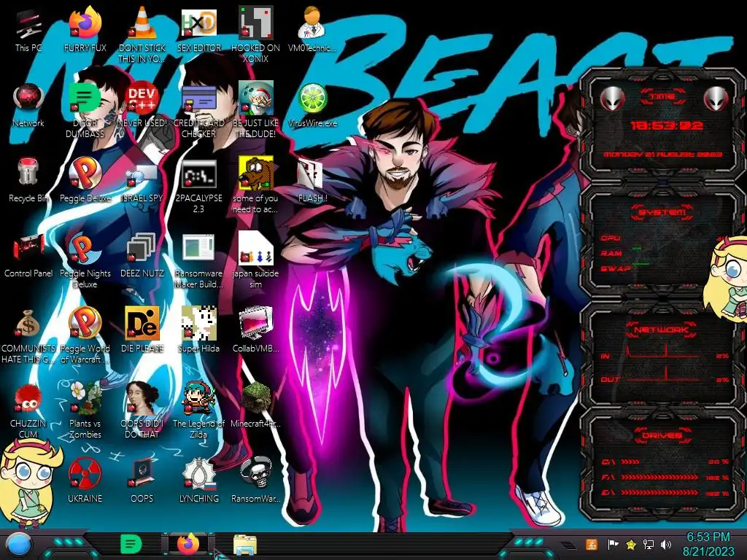Viewport: 747px width, 560px height.
Task: Open the Control Panel desktop icon
Action: [28, 256]
